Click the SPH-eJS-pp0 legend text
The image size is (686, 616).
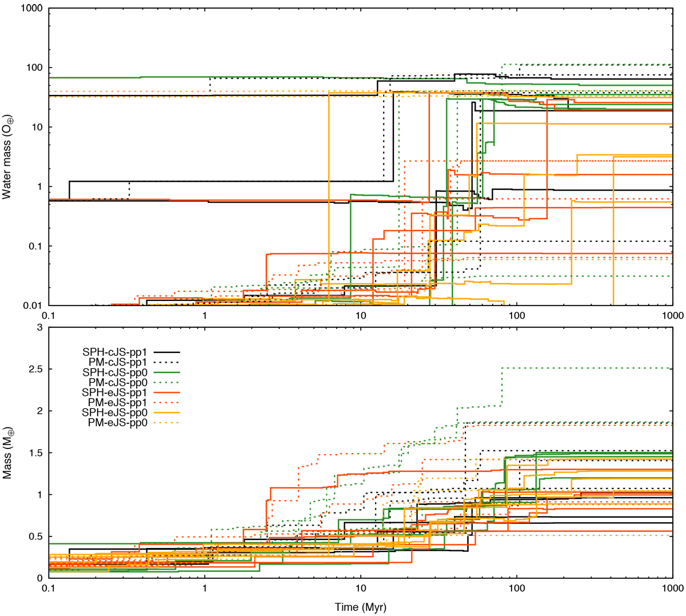115,412
